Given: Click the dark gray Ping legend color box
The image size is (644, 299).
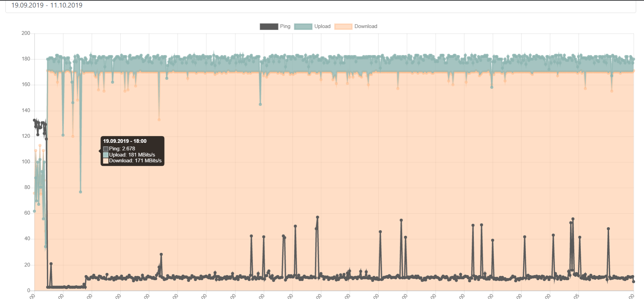Looking at the screenshot, I should [269, 27].
